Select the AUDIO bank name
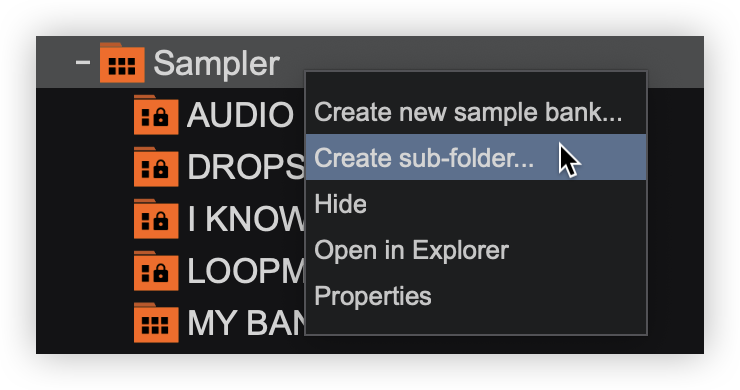Image resolution: width=740 pixels, height=390 pixels. [x=240, y=115]
